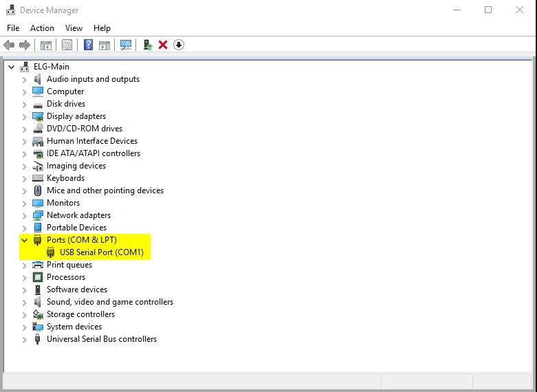537x392 pixels.
Task: Expand the Universal Serial Bus controllers node
Action: [x=25, y=339]
